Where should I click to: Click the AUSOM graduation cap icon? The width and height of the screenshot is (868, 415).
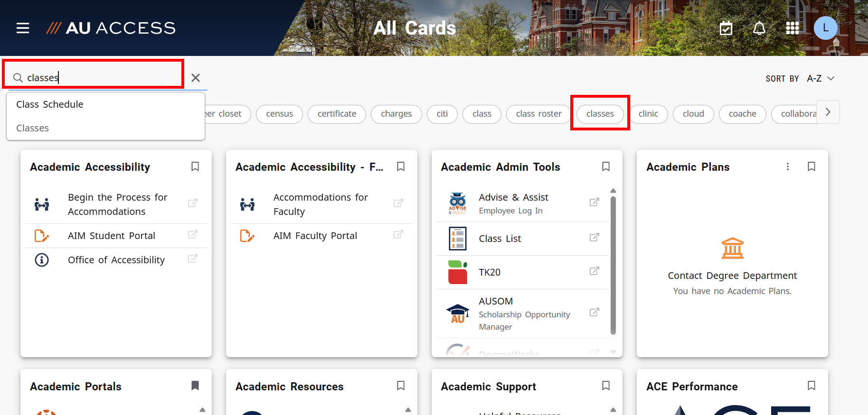(458, 314)
